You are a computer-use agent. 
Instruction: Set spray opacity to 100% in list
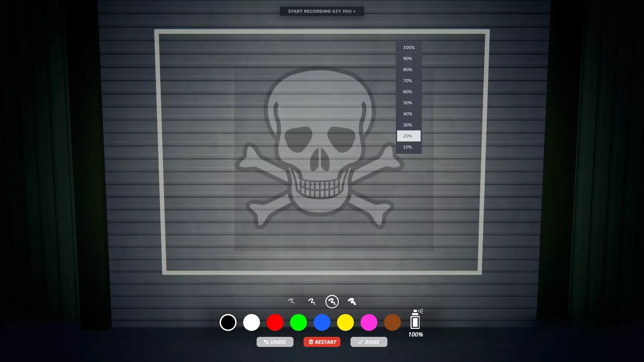click(409, 48)
